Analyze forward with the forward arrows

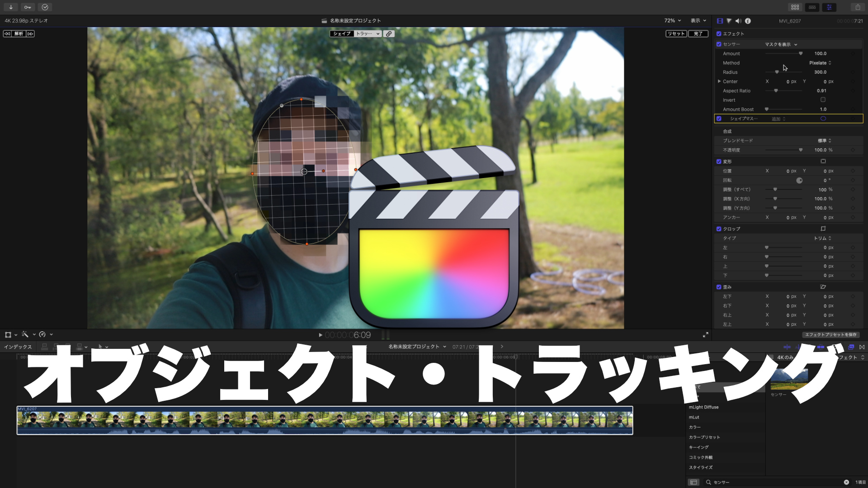pos(30,34)
